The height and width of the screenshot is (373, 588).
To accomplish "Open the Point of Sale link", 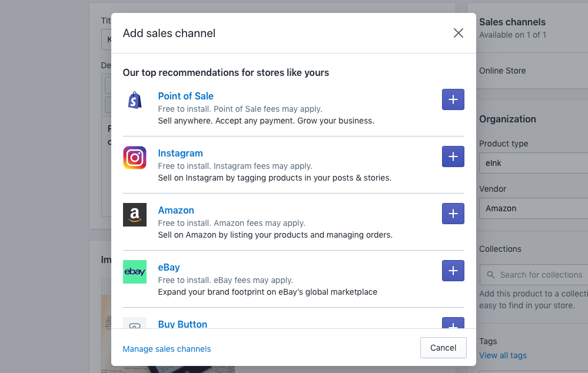I will click(185, 96).
